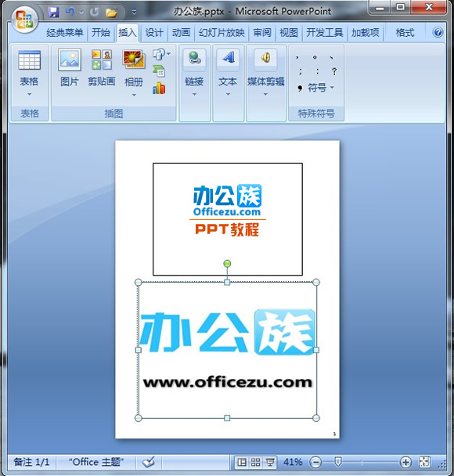The width and height of the screenshot is (454, 476).
Task: Select the slide image placeholder with 办公族 logo
Action: (x=228, y=219)
